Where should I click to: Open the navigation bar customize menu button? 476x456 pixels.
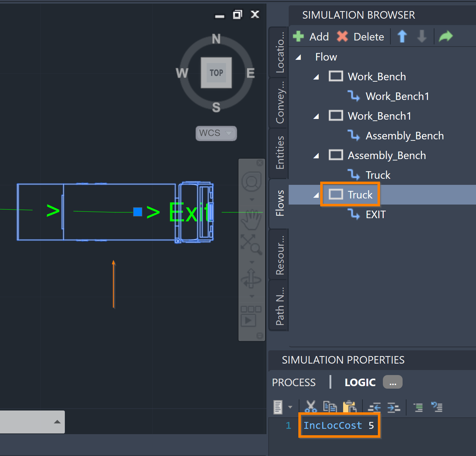[260, 336]
